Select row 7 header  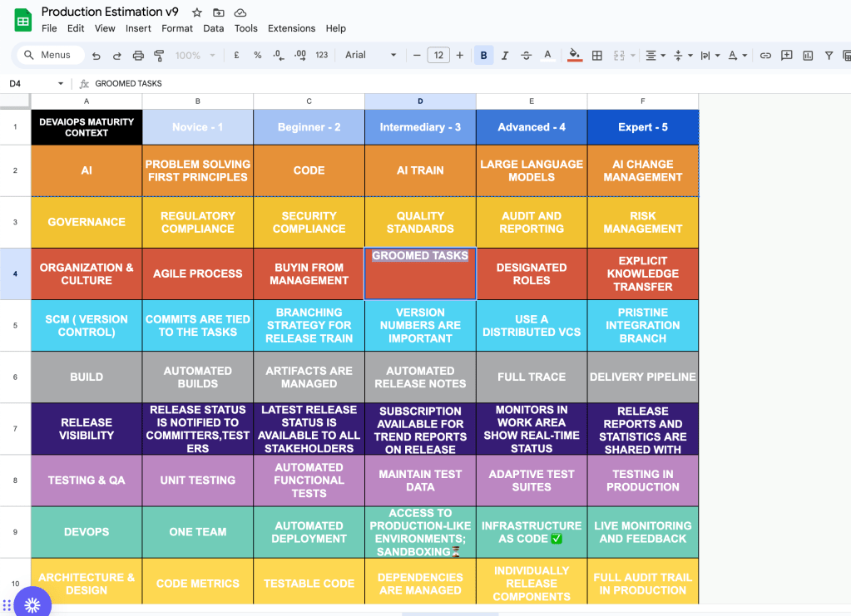(x=15, y=428)
